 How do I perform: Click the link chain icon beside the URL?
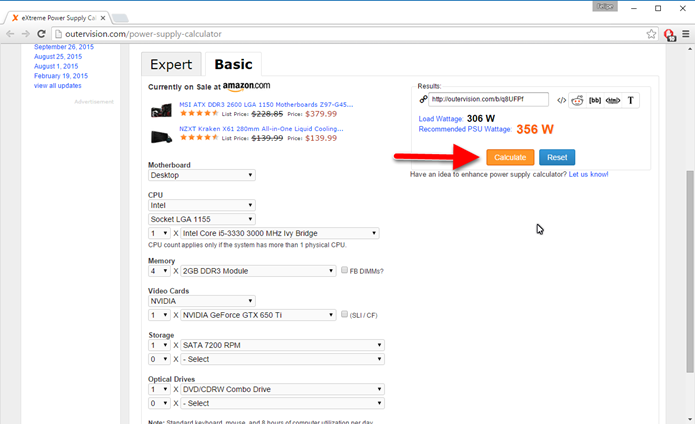(x=423, y=99)
